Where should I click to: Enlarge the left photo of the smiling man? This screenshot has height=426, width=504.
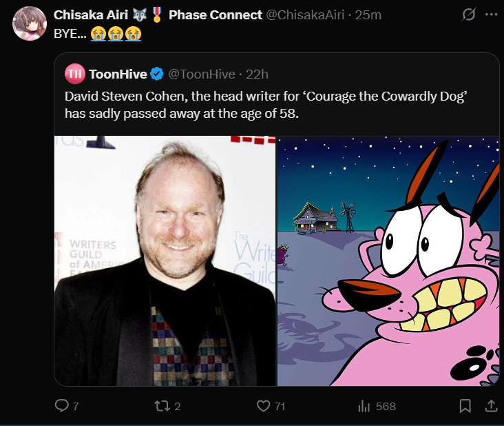click(x=165, y=261)
